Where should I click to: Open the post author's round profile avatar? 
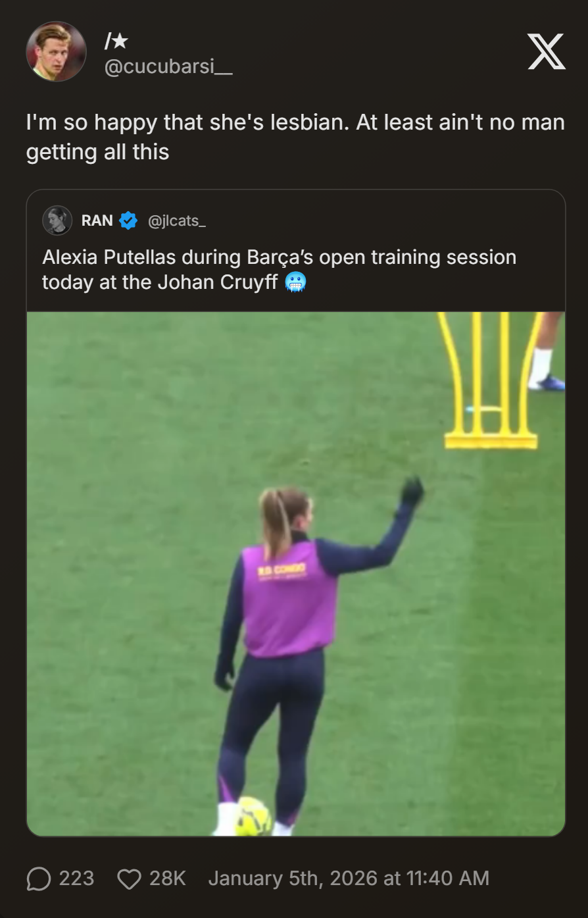(x=56, y=51)
